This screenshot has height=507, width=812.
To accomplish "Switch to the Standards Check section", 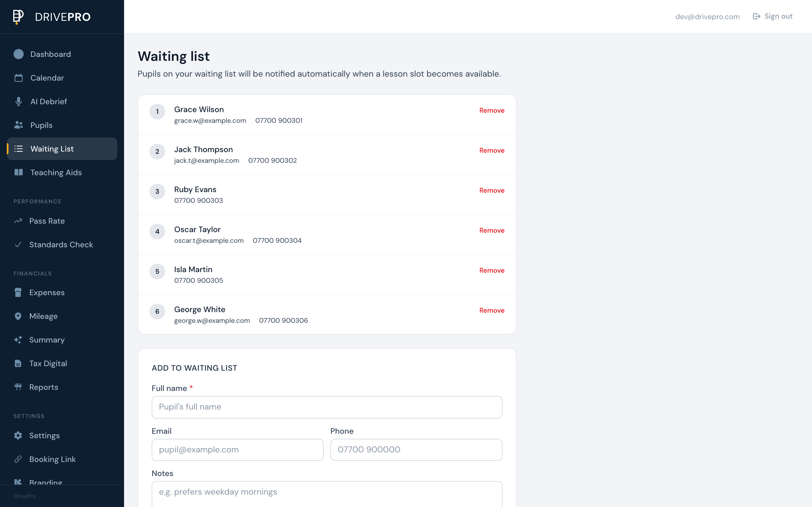I will [61, 244].
